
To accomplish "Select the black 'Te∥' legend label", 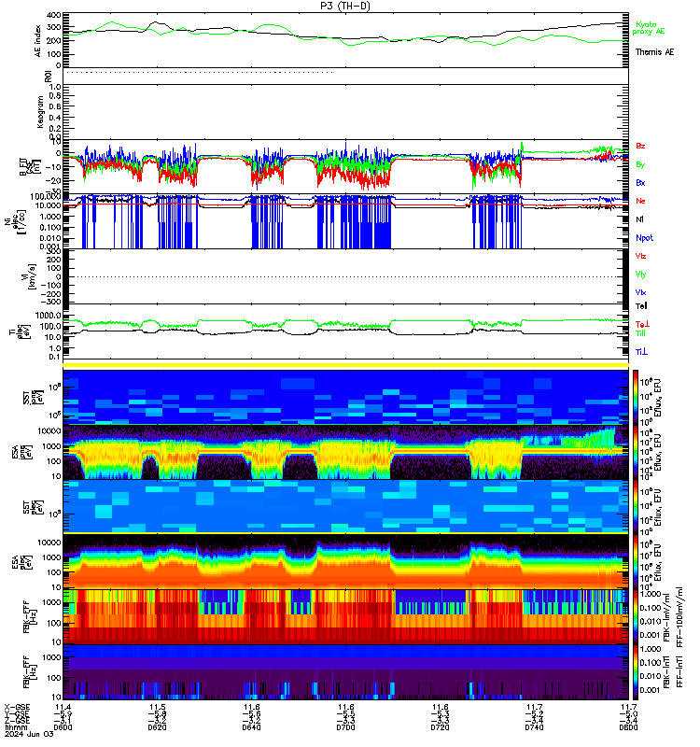I will [x=641, y=306].
